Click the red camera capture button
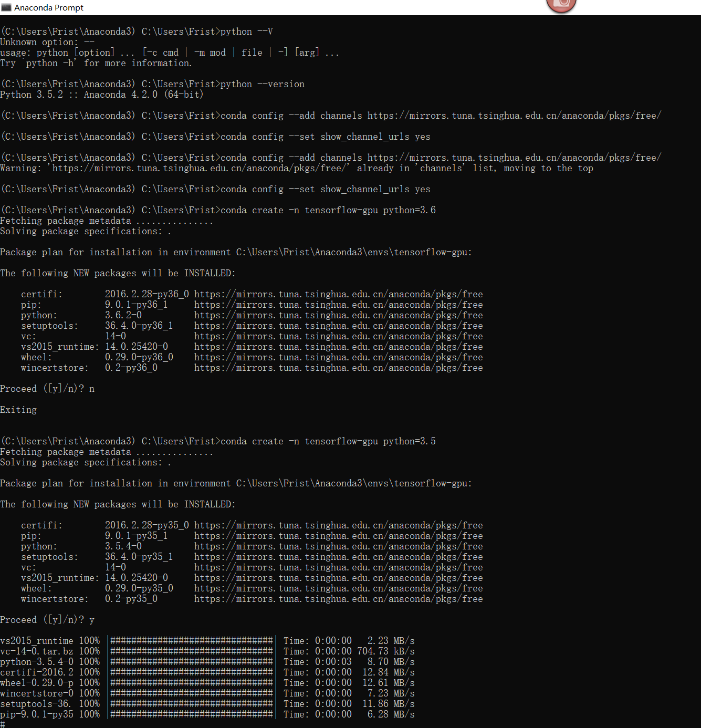Screen dimensions: 701x728 (561, 5)
